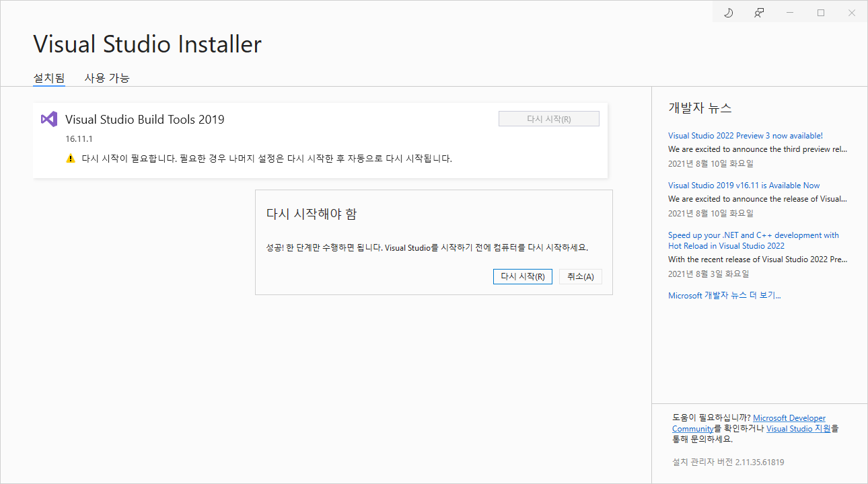Click the 개발자 뉴스 heading
868x484 pixels.
click(700, 108)
